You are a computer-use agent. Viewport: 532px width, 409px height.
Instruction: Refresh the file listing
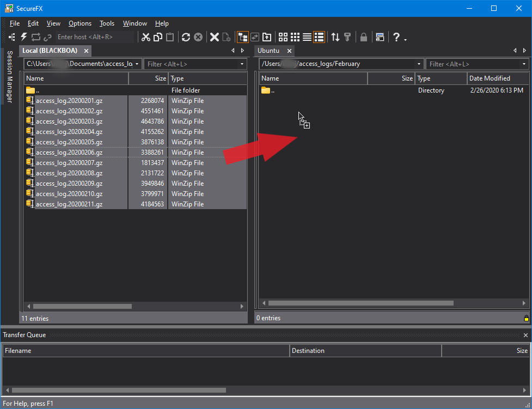point(186,37)
